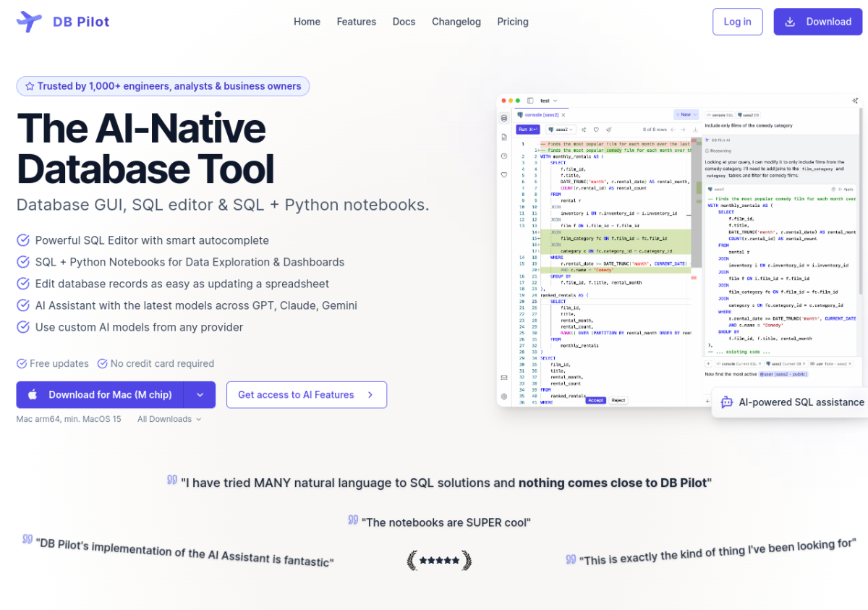The image size is (868, 610).
Task: Toggle the sidebar panel icon beside test
Action: 530,101
